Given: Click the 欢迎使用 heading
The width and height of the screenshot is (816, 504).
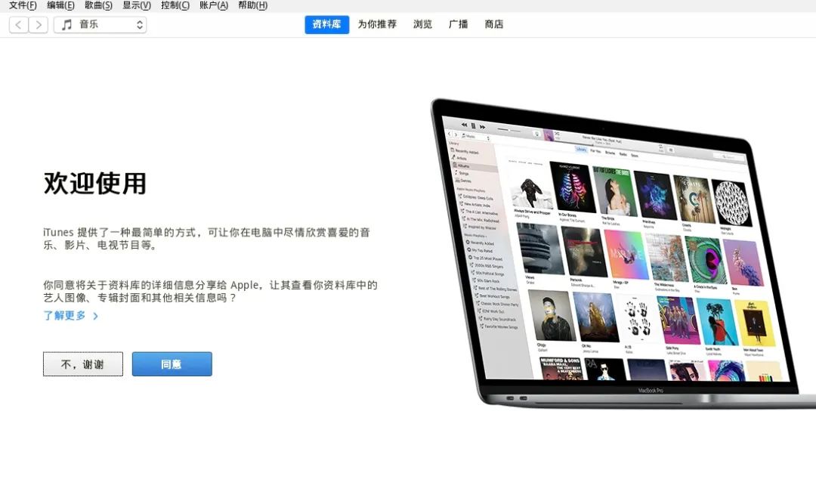Looking at the screenshot, I should [94, 184].
